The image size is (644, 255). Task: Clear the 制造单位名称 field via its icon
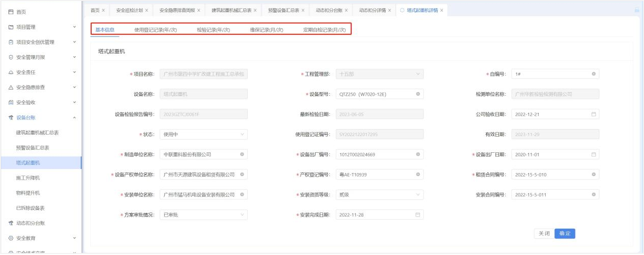pos(242,154)
